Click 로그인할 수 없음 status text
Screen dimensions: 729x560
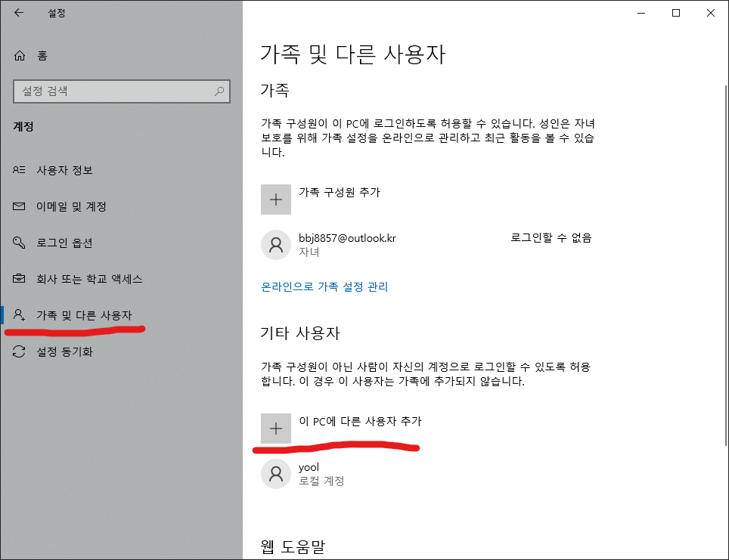coord(551,237)
